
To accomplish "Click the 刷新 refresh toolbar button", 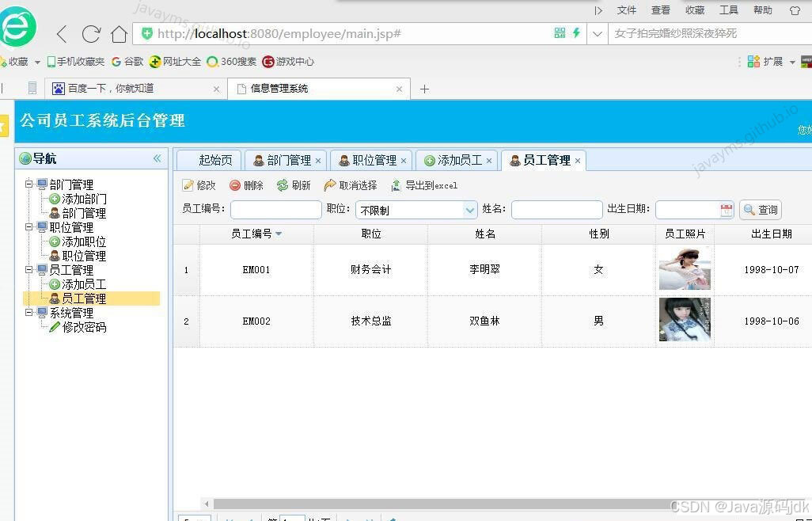I will [294, 185].
